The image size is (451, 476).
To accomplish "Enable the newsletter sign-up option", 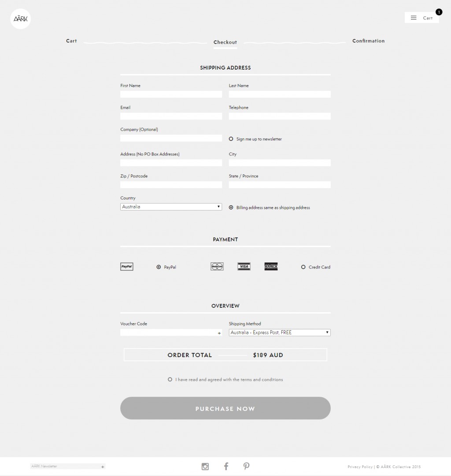I will coord(231,139).
